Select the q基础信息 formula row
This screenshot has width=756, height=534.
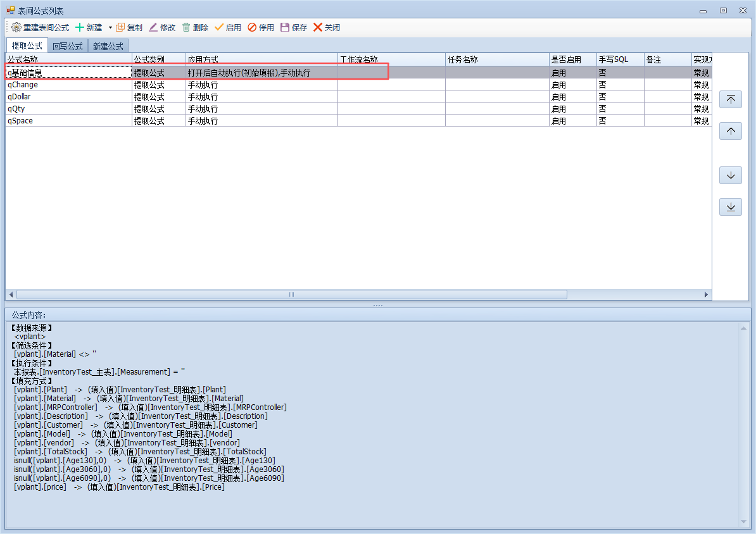point(358,72)
